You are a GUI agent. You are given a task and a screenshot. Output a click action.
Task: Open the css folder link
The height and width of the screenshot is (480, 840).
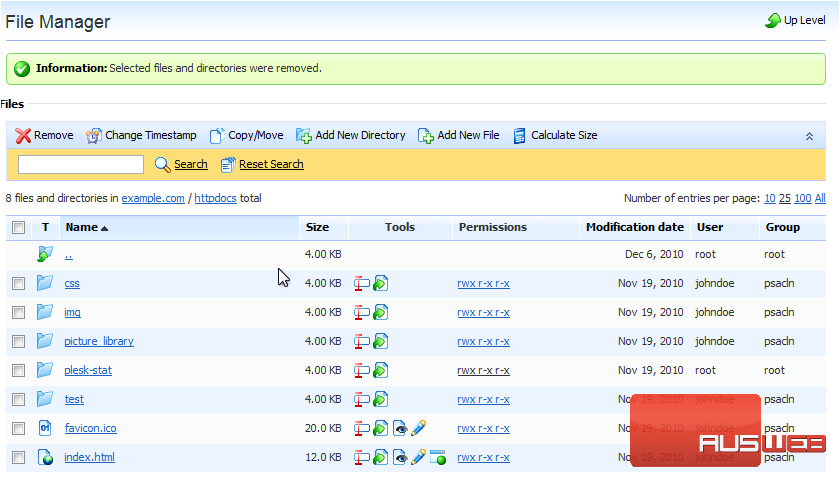point(72,283)
